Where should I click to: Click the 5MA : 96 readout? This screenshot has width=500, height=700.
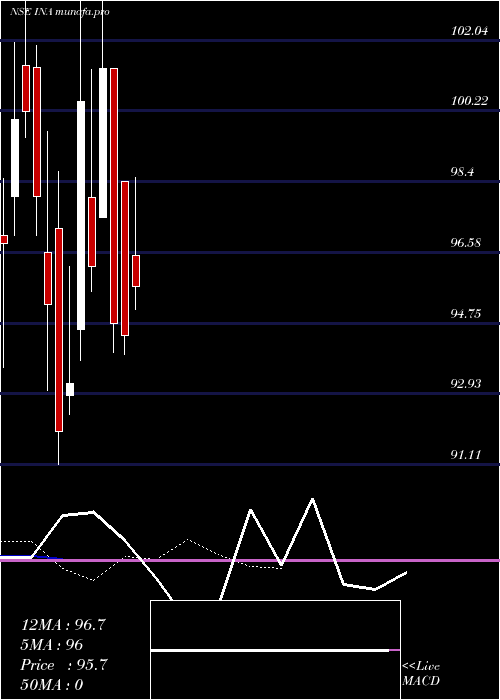coord(52,645)
